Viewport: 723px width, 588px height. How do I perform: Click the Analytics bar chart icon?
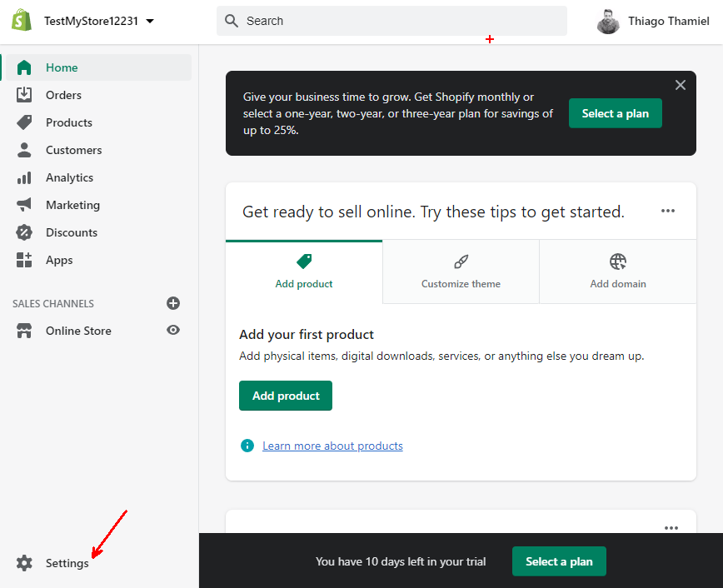coord(24,177)
